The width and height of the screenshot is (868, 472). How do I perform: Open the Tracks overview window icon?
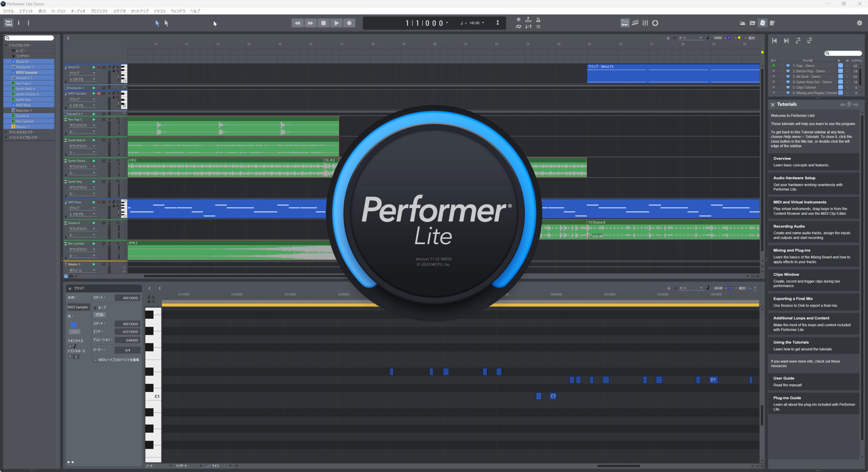tap(625, 23)
